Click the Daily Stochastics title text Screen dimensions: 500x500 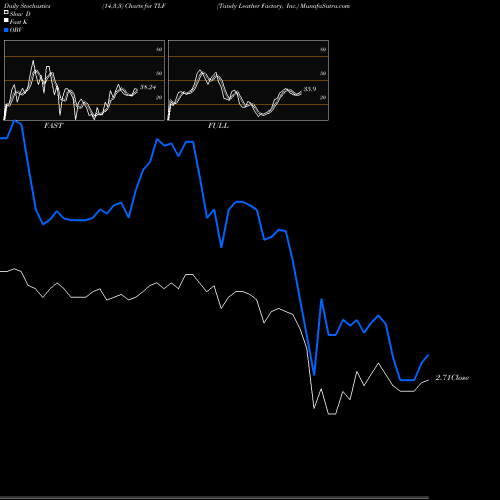pos(27,6)
